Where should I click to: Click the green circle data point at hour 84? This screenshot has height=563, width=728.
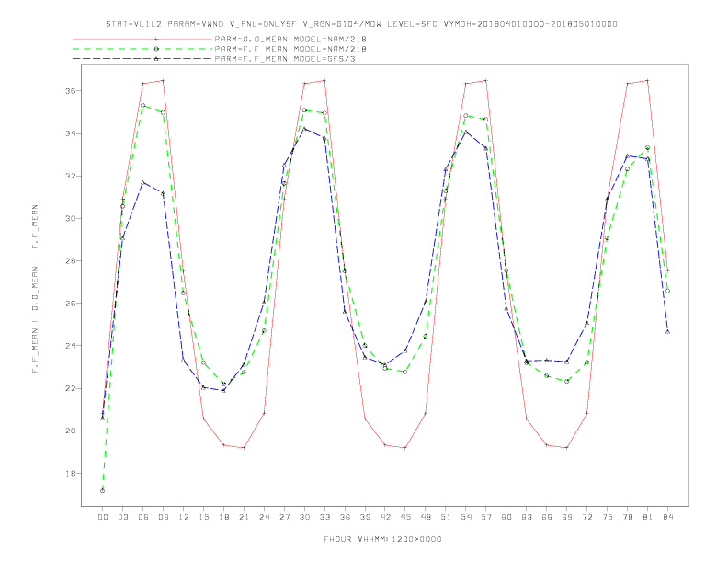click(x=667, y=291)
